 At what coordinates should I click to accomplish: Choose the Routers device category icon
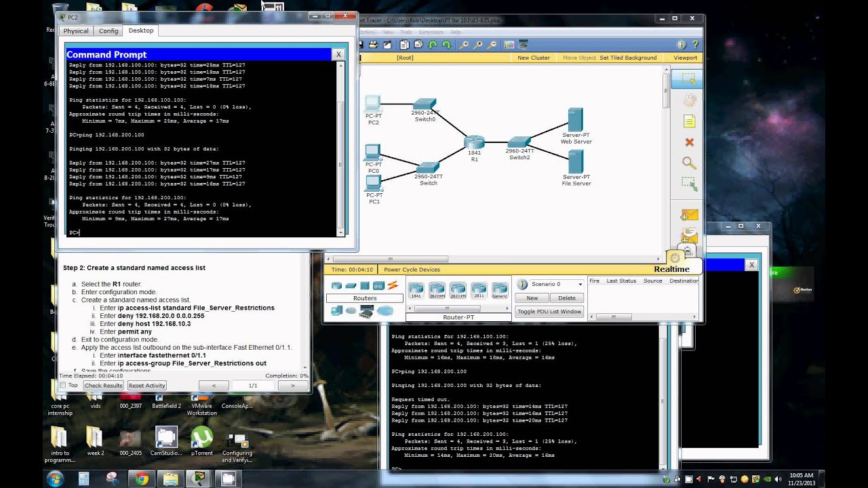coord(336,285)
